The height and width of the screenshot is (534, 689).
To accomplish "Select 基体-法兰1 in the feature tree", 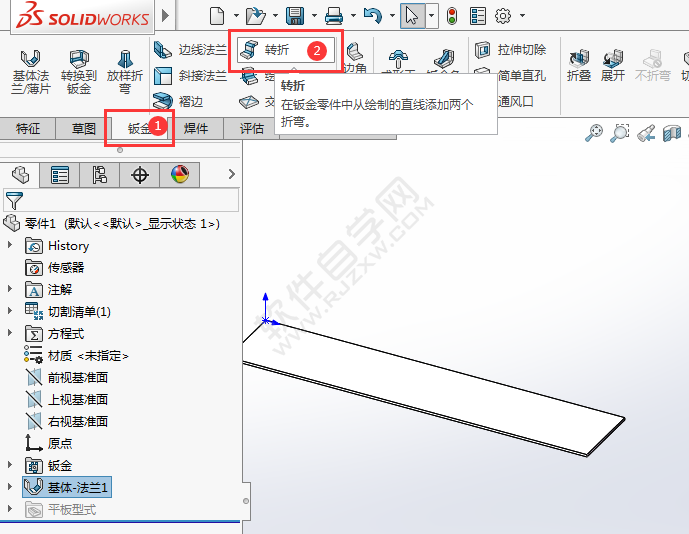I will [x=78, y=488].
